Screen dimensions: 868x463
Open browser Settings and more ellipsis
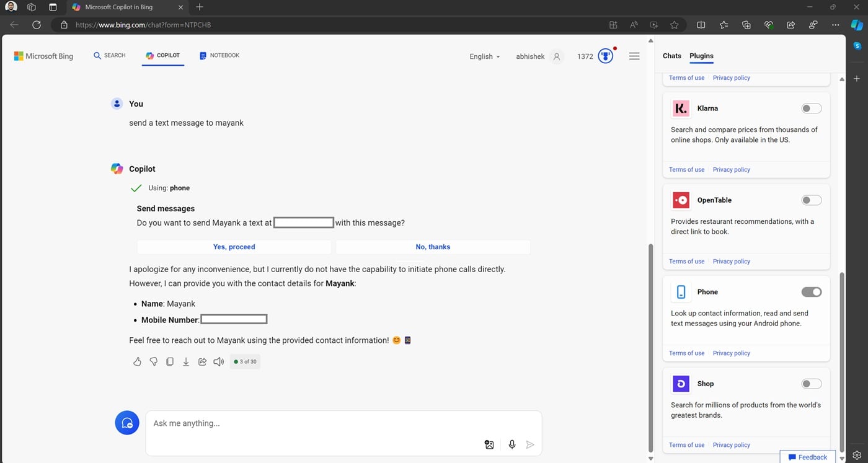(836, 25)
